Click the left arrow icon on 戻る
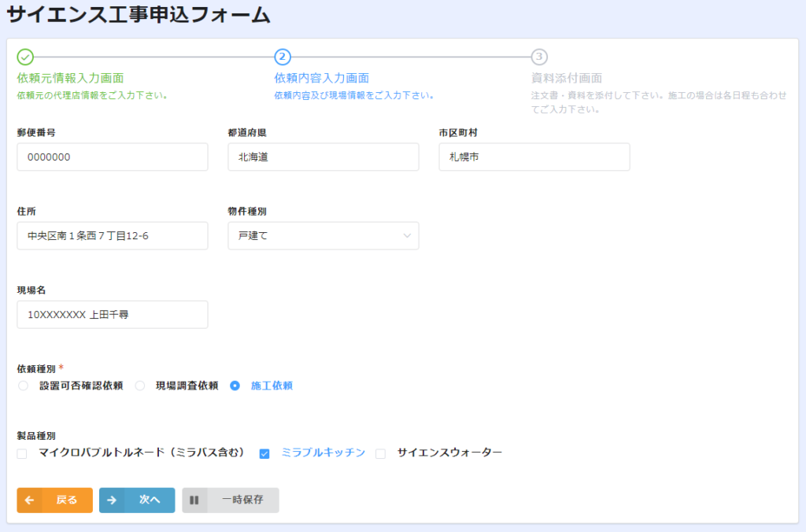The image size is (806, 532). pos(30,500)
